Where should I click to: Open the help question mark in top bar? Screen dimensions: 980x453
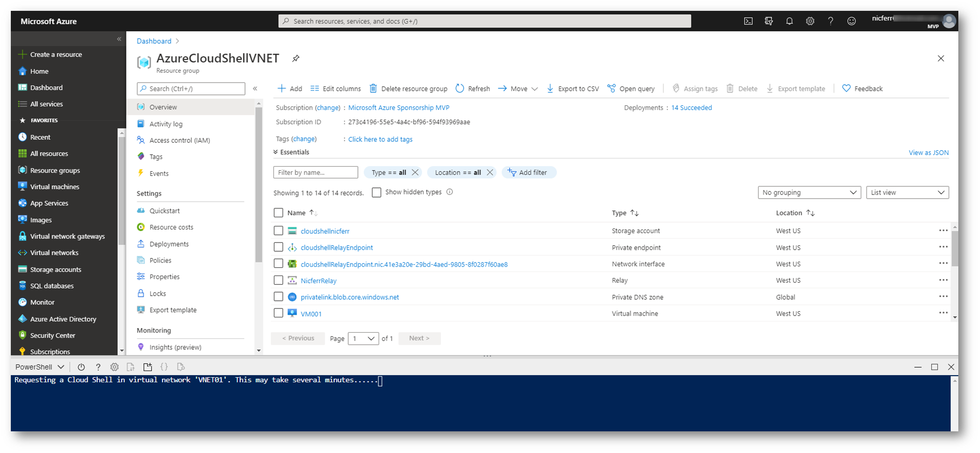coord(830,21)
